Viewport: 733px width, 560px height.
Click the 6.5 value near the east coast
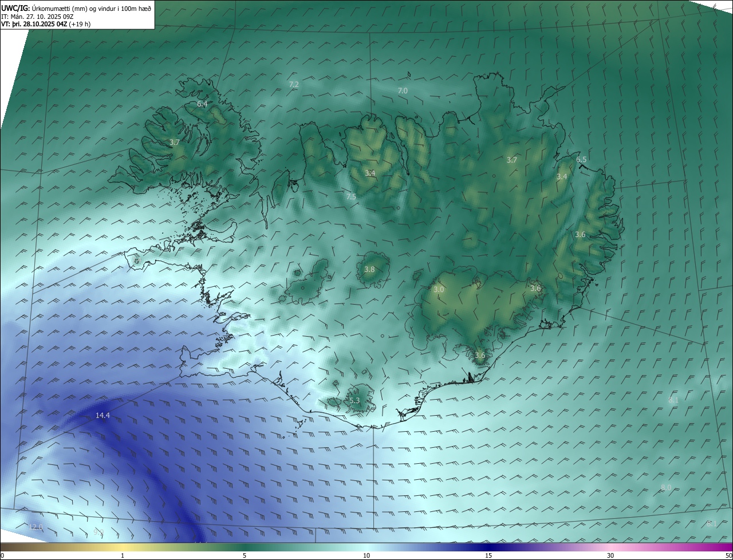[581, 159]
